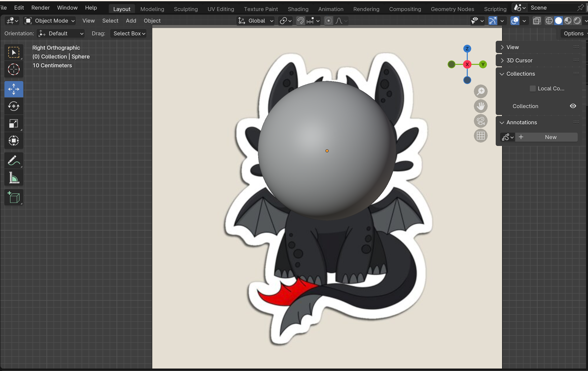The image size is (588, 371).
Task: Select the Add Cube tool
Action: 14,197
